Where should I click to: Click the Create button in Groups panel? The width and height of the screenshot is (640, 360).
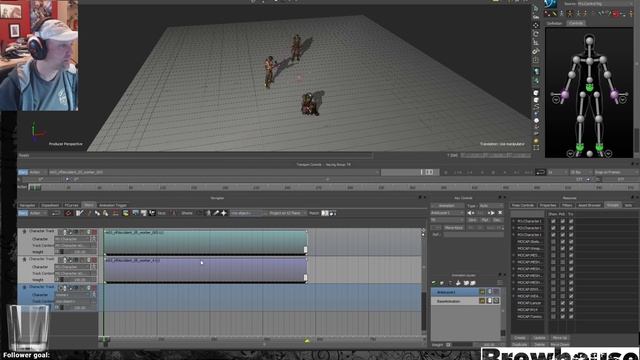click(520, 338)
